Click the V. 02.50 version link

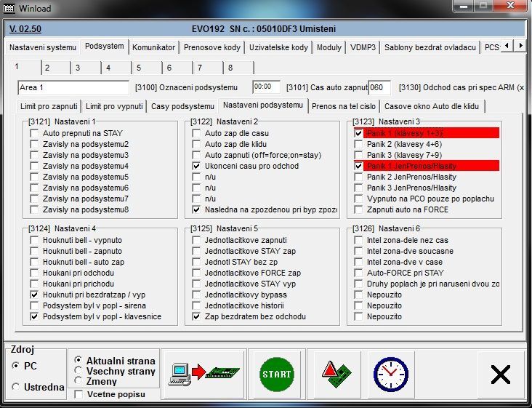click(25, 29)
